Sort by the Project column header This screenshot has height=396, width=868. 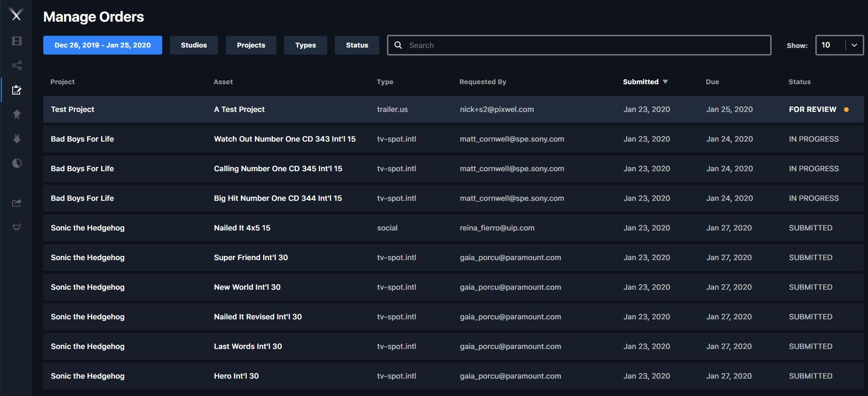point(63,82)
